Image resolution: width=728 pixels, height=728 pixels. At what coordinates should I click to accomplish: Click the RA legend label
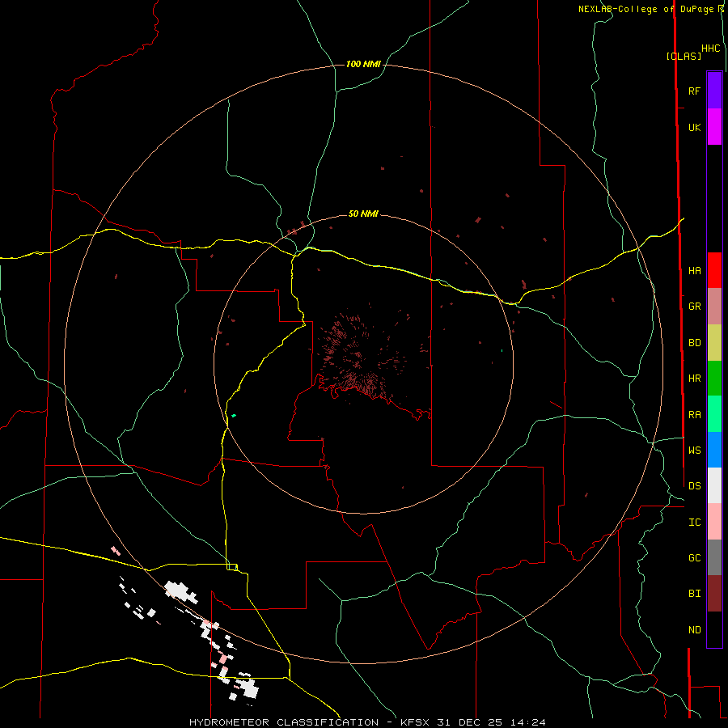tap(694, 415)
